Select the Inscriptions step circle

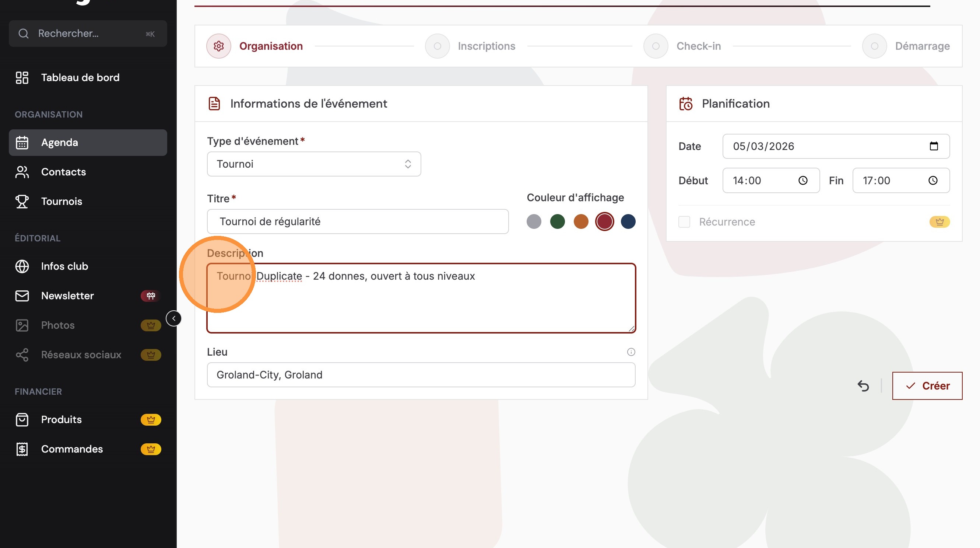(x=437, y=46)
